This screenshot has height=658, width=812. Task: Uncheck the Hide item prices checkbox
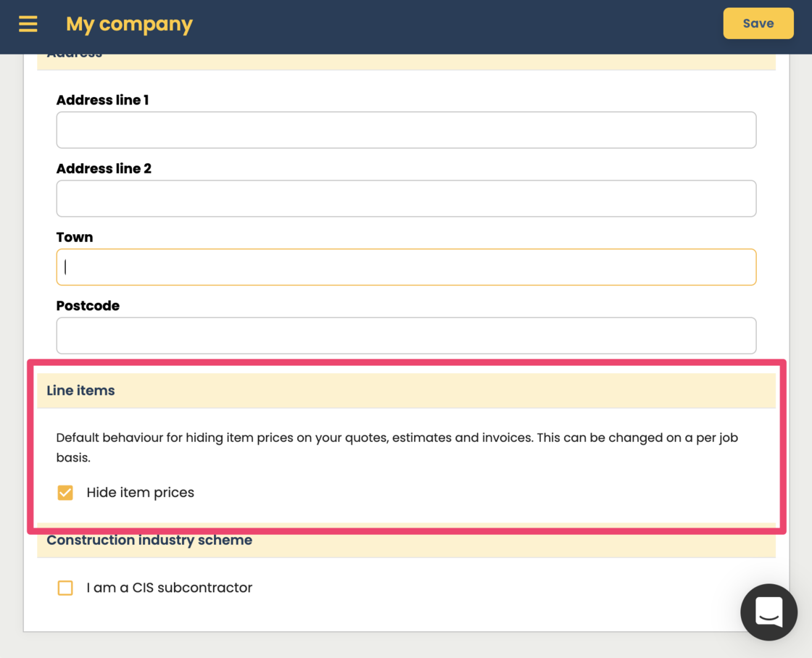[65, 493]
